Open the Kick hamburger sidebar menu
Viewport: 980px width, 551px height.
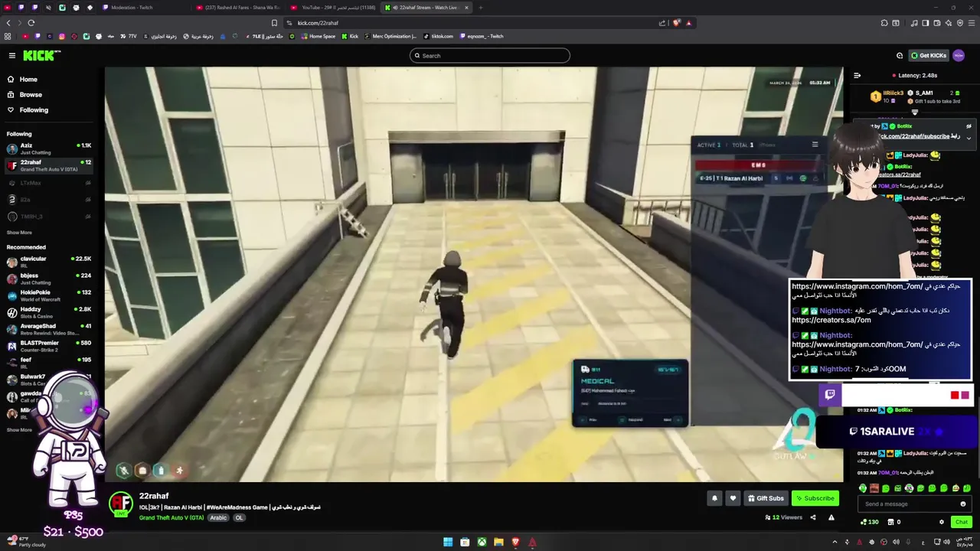tap(11, 55)
